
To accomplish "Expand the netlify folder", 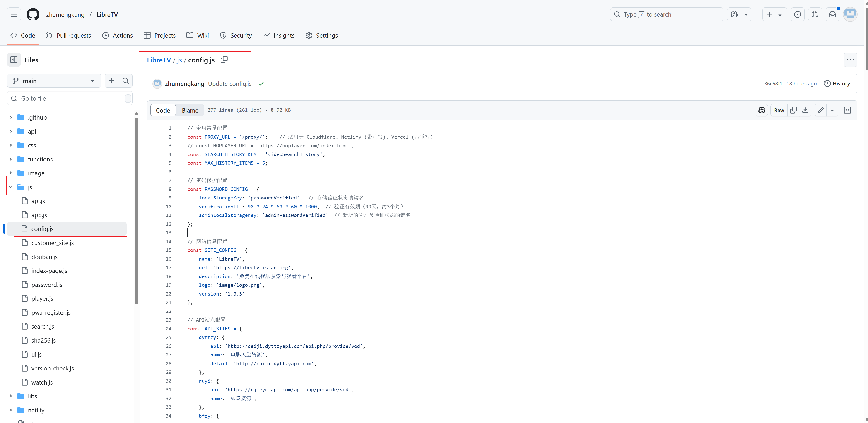I will click(x=10, y=410).
